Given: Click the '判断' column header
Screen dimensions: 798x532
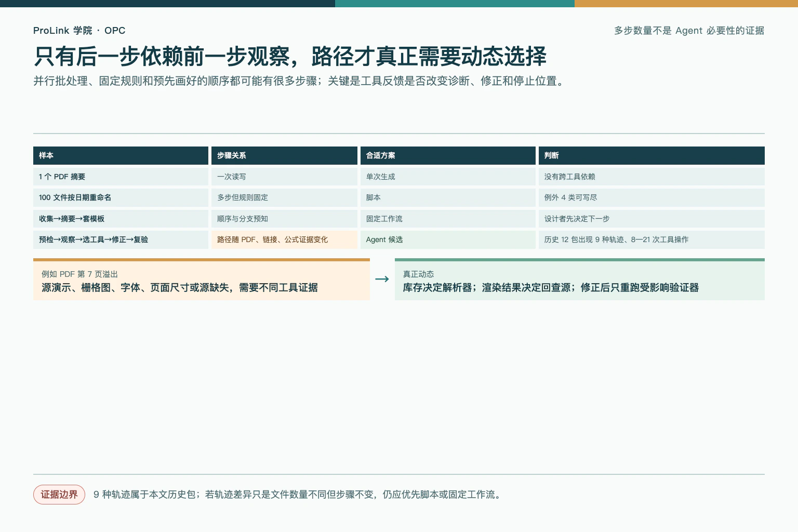Looking at the screenshot, I should click(x=651, y=155).
